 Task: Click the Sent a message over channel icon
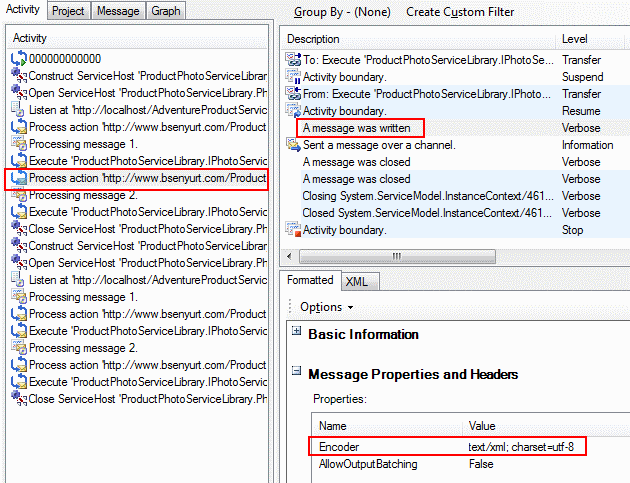pos(293,145)
